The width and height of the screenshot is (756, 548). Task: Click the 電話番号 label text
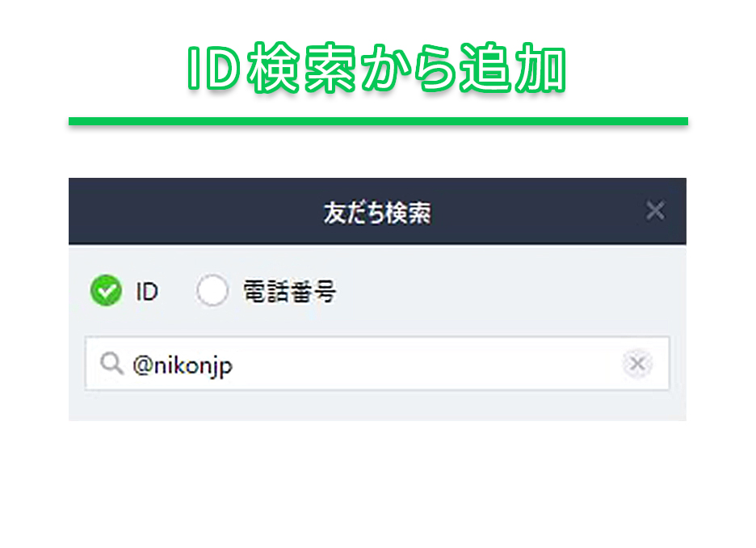[x=289, y=291]
